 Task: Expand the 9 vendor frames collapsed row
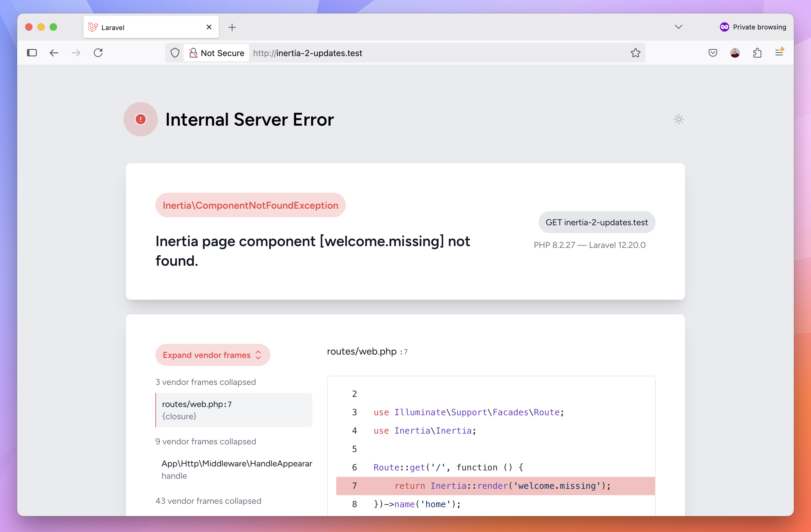(205, 441)
